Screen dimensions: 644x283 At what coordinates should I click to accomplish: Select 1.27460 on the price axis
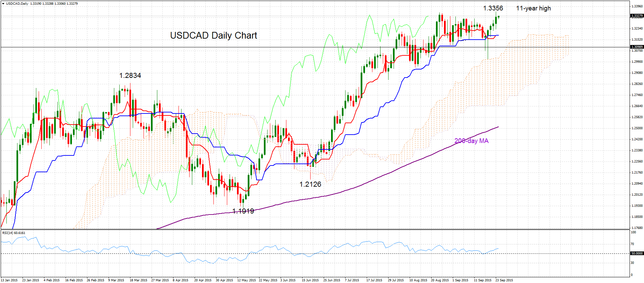tap(637, 95)
